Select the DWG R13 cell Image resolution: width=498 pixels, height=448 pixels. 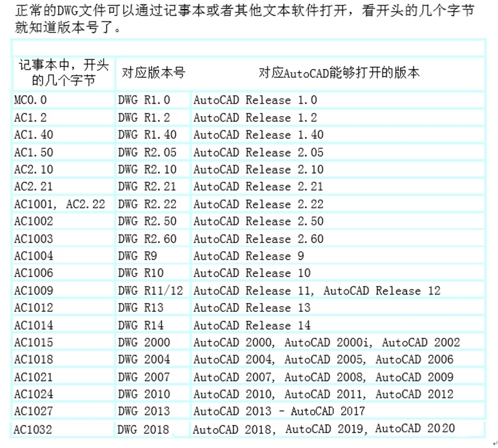(153, 307)
